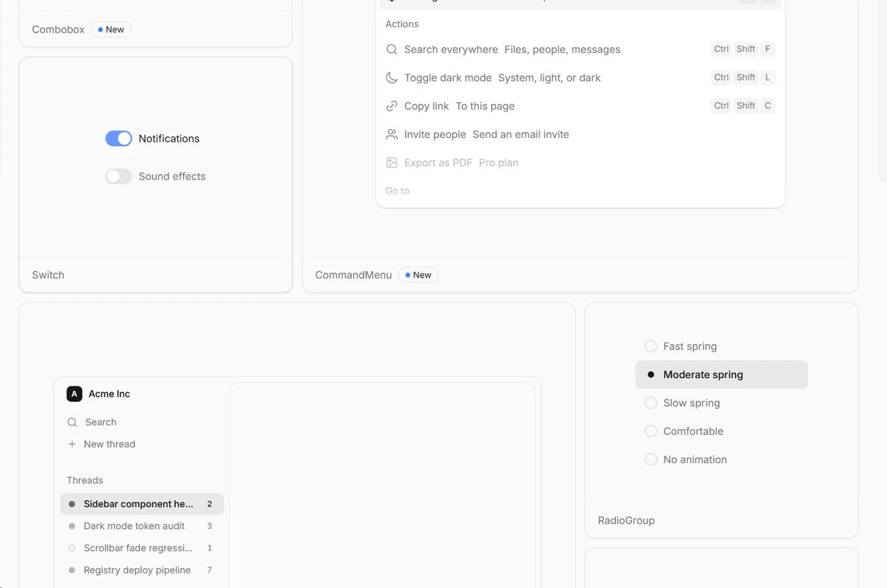Run the Search everywhere command

point(580,49)
